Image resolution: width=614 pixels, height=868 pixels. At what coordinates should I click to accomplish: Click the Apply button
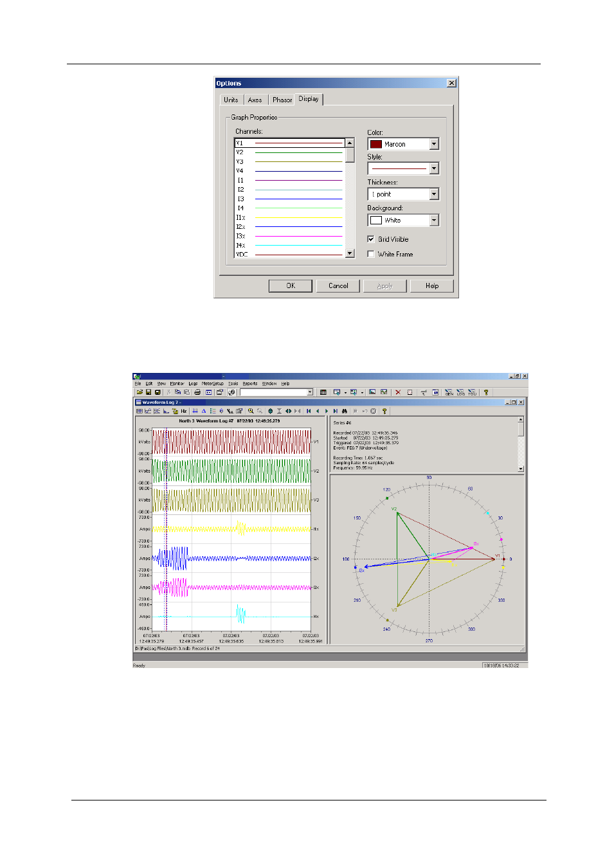tap(384, 286)
